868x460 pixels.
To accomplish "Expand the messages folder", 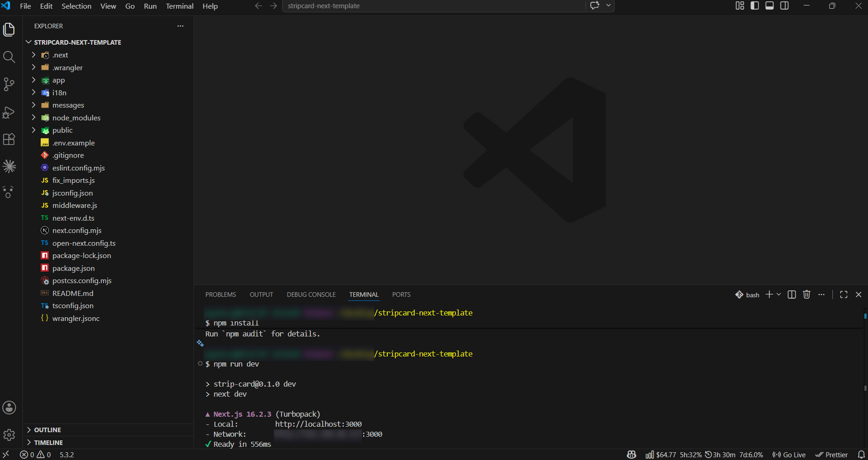I will tap(33, 105).
